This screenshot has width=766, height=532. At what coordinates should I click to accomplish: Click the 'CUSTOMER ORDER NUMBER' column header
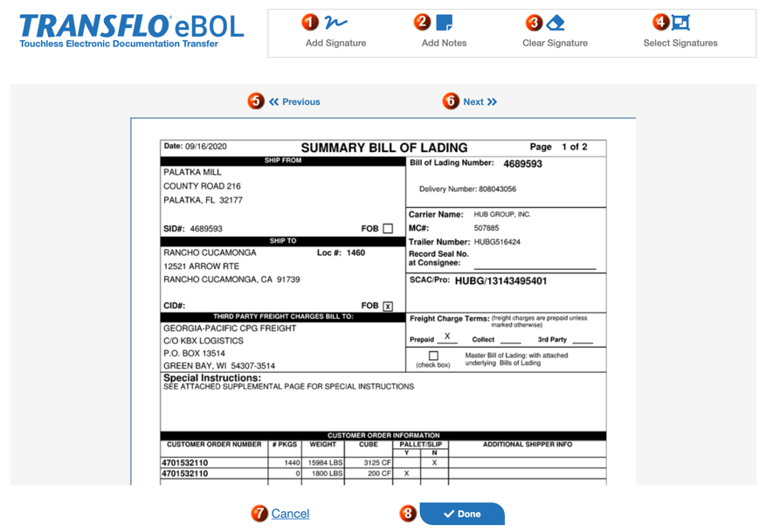pos(214,445)
